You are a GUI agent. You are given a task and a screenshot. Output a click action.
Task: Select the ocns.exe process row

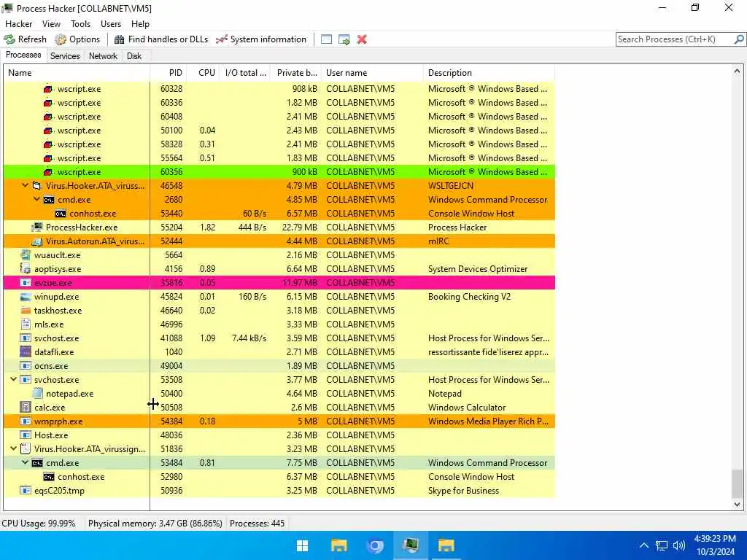pyautogui.click(x=279, y=366)
